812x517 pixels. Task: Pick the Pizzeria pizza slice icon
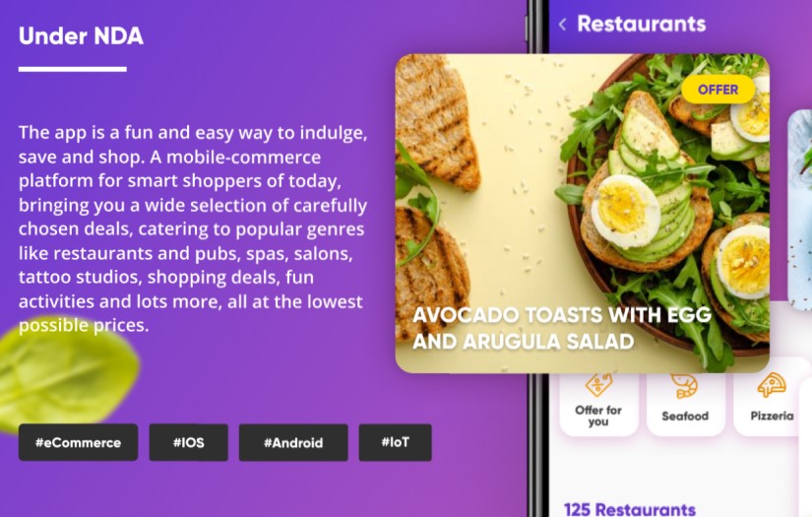772,385
